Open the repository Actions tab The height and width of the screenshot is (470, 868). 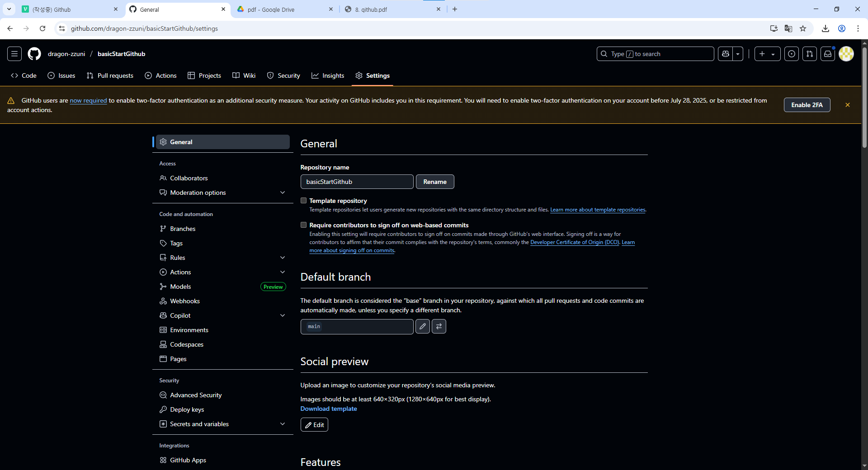pos(160,75)
